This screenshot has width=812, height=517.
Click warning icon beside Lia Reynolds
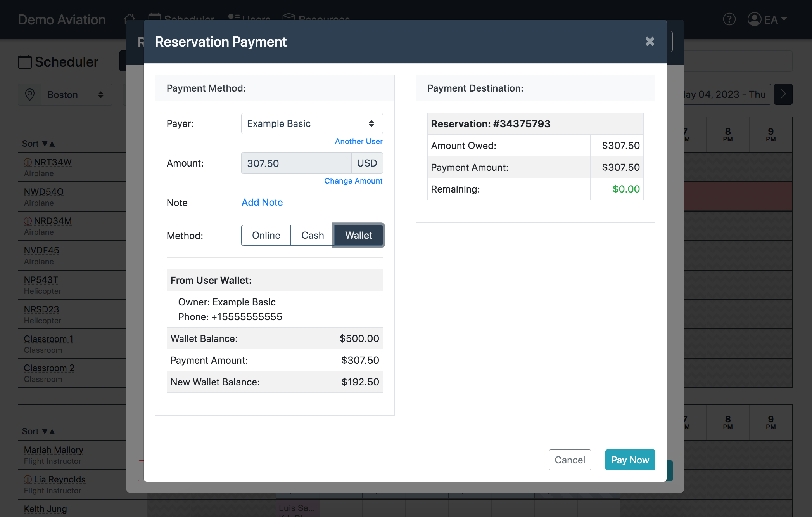click(x=28, y=479)
